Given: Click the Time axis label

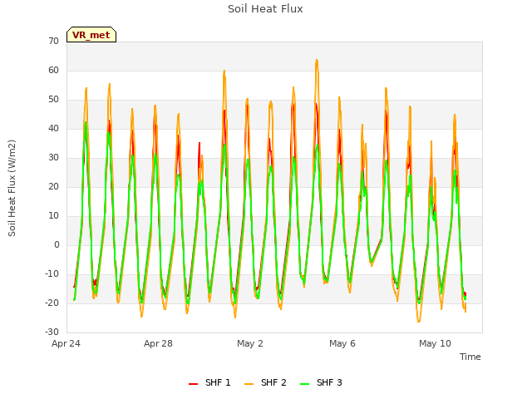Looking at the screenshot, I should [470, 357].
